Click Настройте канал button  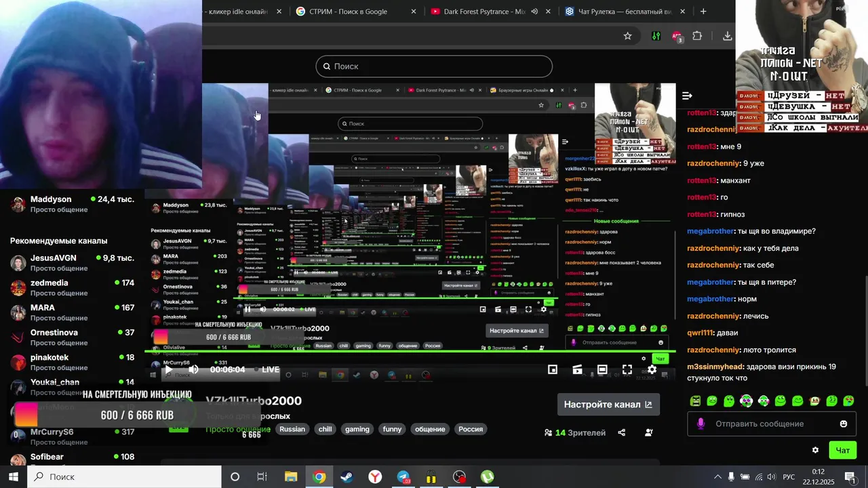click(x=608, y=404)
